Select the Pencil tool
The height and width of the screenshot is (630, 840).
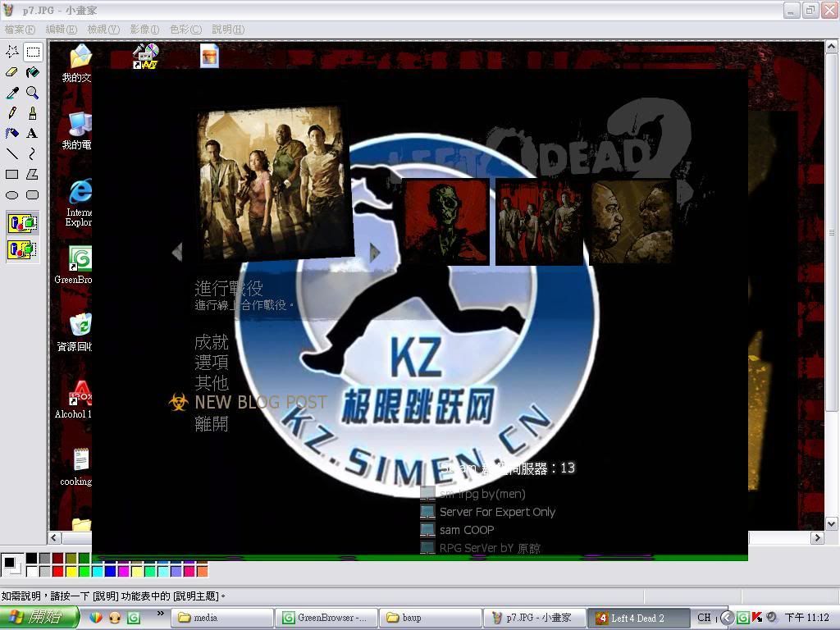(x=12, y=113)
